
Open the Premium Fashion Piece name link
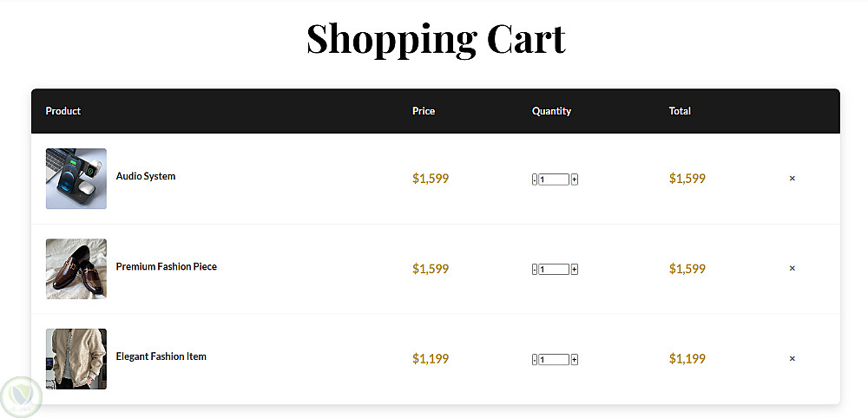[x=167, y=266]
